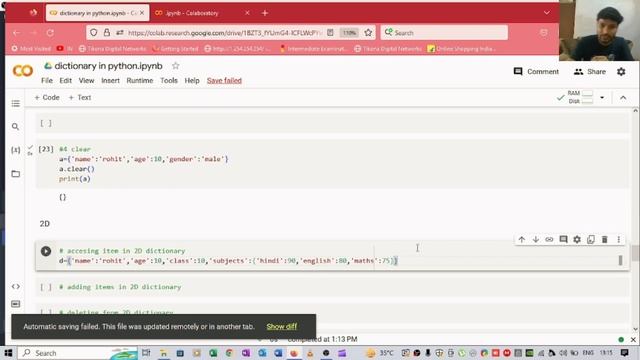640x360 pixels.
Task: Open the terminal panel icon
Action: 16,304
